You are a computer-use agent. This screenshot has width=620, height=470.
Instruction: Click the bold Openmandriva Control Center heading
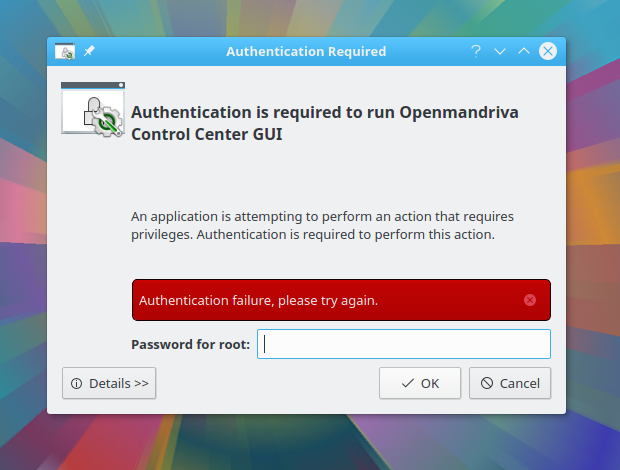pos(325,123)
